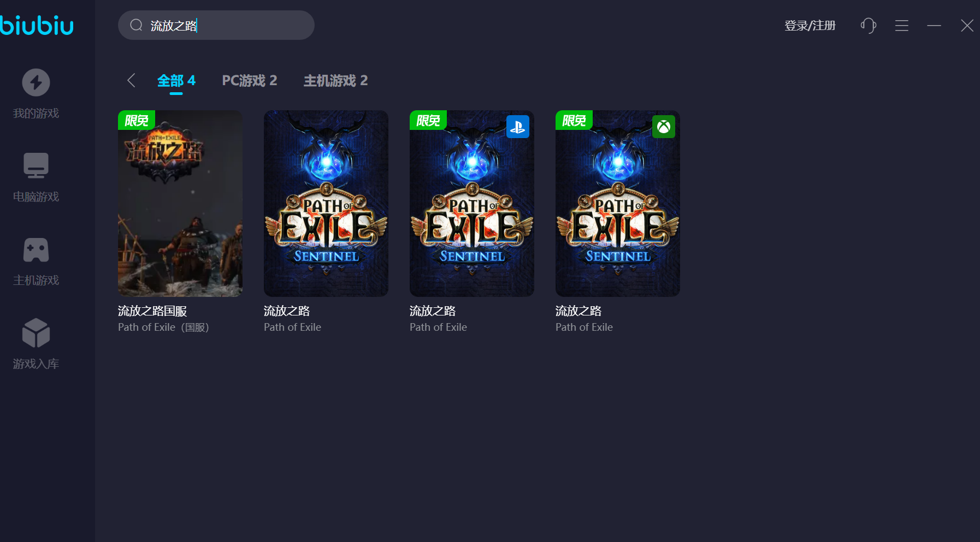Minimize the biubiu window

click(934, 26)
